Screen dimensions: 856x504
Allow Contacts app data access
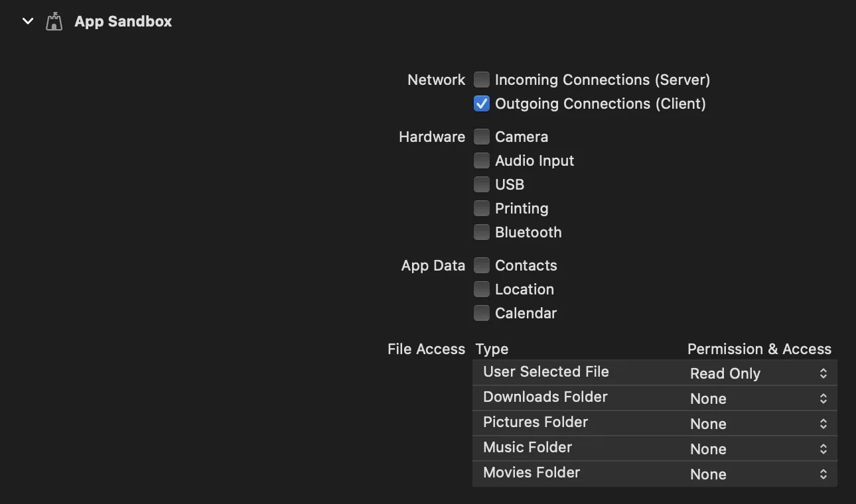(x=482, y=266)
